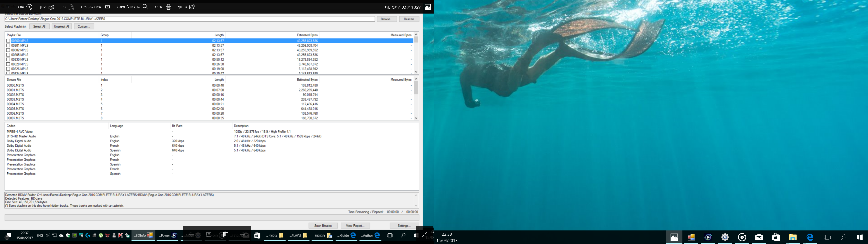Click the edit (ערוך) image icon
868x244 pixels.
tap(51, 7)
